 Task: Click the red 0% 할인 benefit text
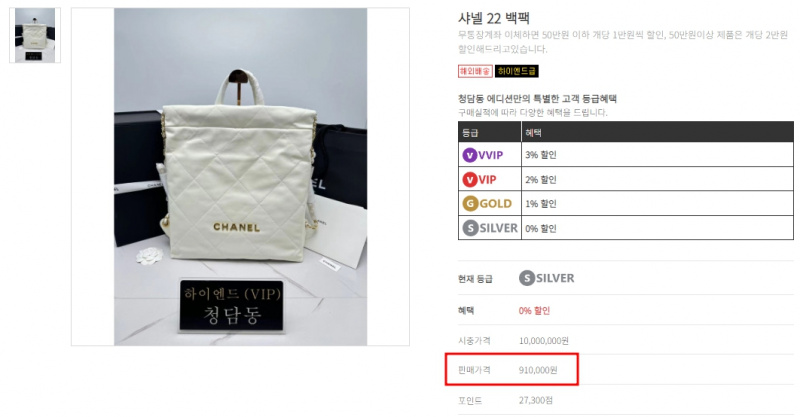pos(534,310)
